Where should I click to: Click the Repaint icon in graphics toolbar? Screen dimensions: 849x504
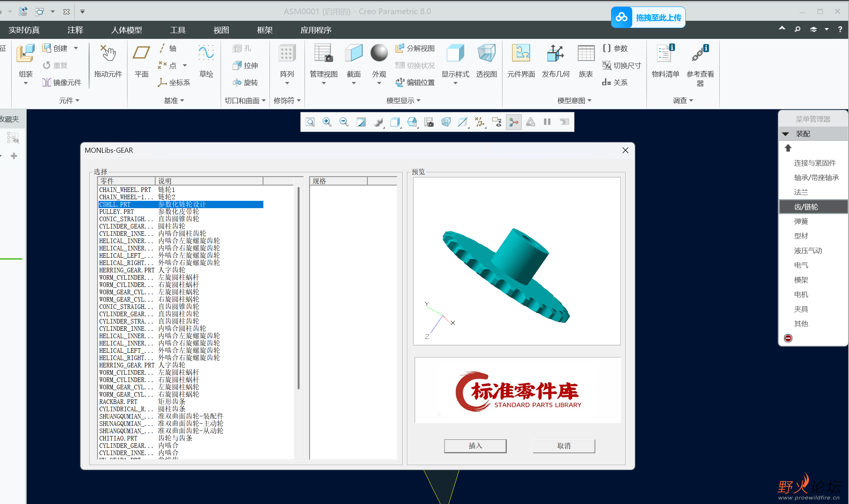coord(361,122)
